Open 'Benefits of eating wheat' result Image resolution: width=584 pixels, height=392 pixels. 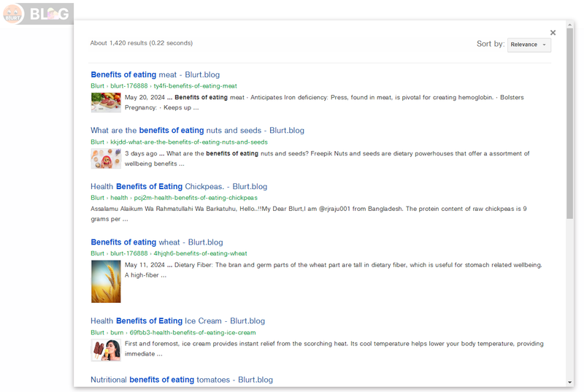(156, 242)
